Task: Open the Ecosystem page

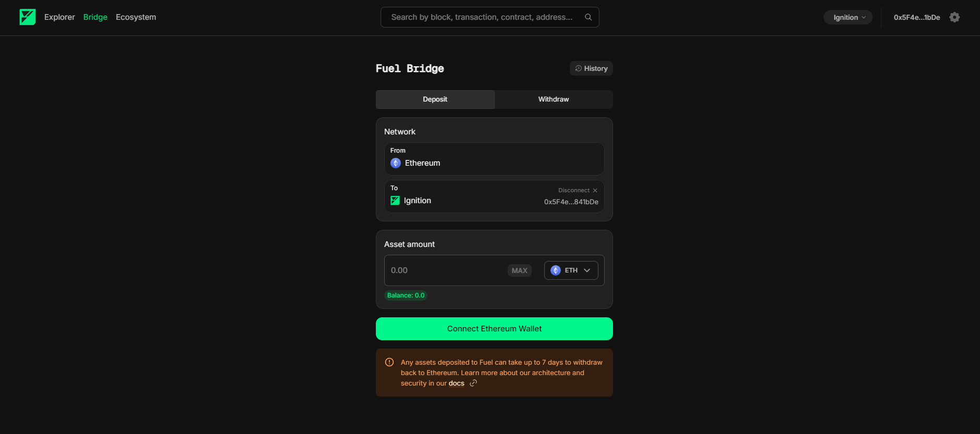Action: 136,17
